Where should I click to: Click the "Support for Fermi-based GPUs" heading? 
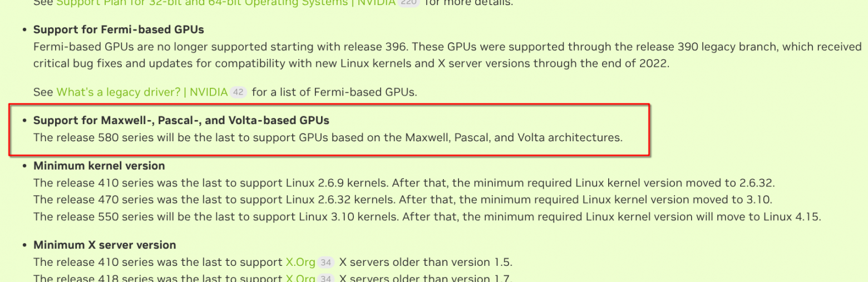[x=119, y=29]
